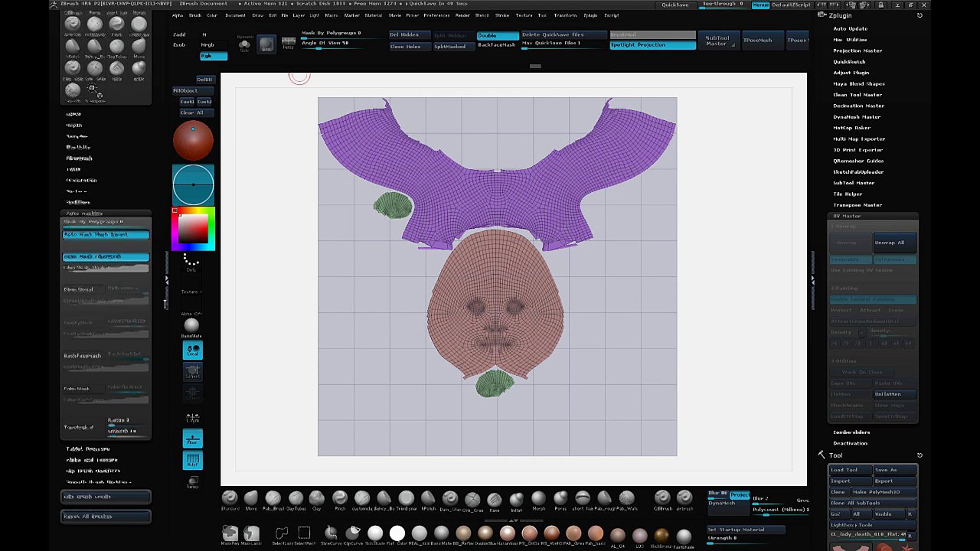Activate the SelectRect selection tool
This screenshot has height=551, width=980.
tap(304, 533)
